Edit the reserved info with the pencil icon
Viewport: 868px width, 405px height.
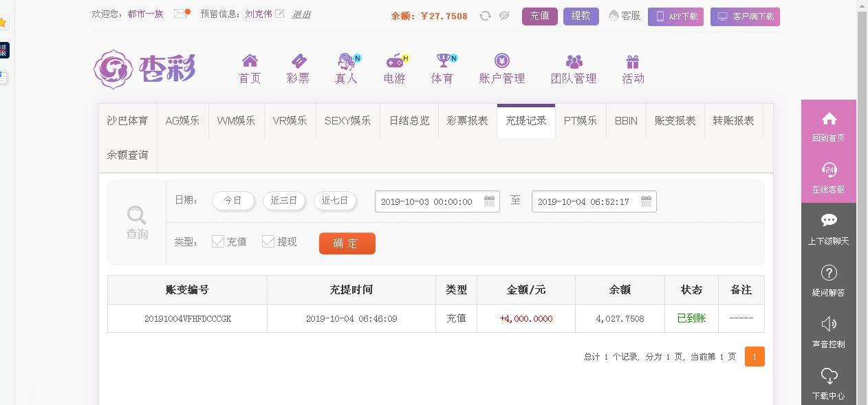coord(280,14)
